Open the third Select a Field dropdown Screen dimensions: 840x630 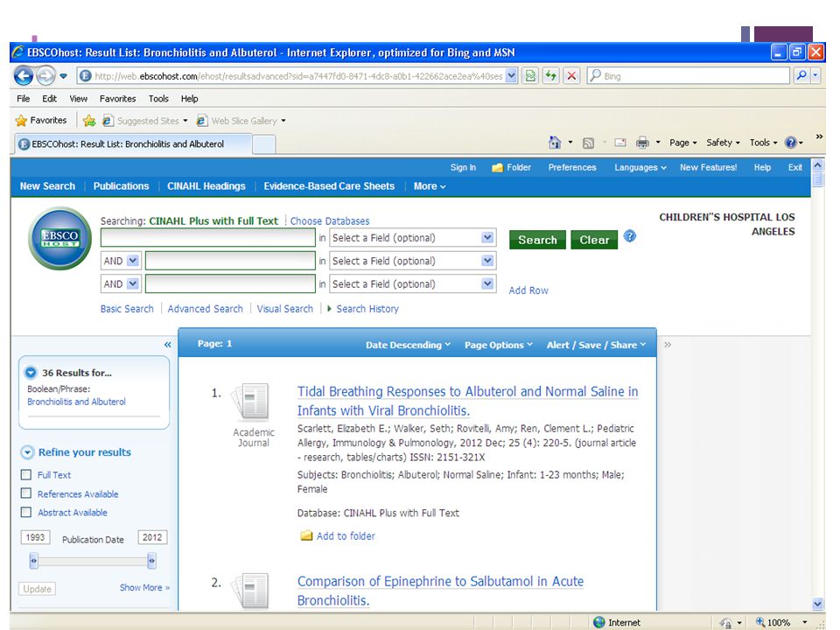(x=412, y=283)
